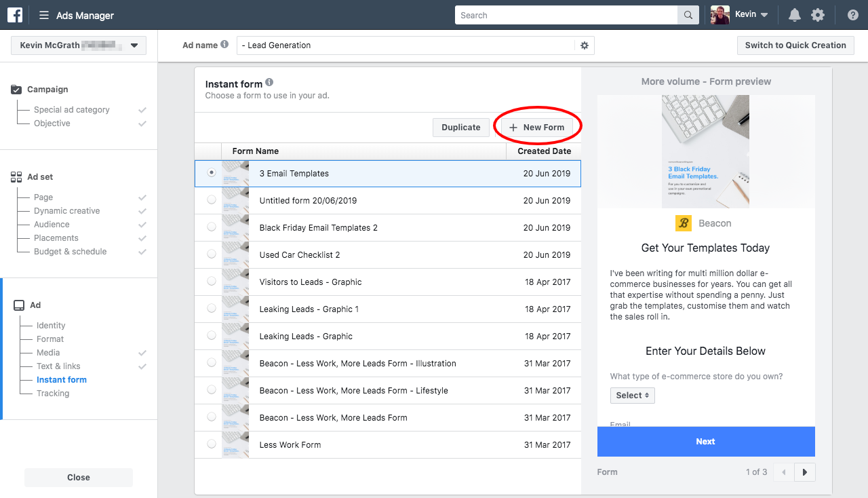Select the Untitled form 20/06/2019 radio button

tap(212, 200)
